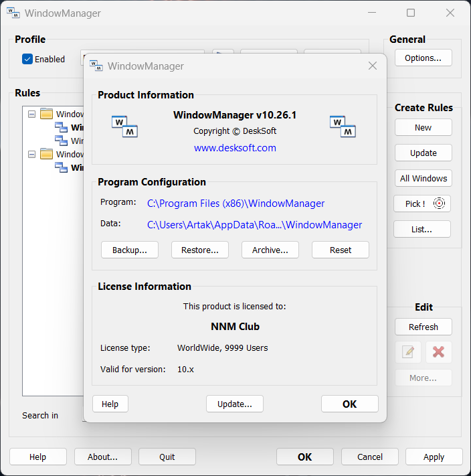Click the '10.x' valid version value
The image size is (471, 476).
[185, 369]
